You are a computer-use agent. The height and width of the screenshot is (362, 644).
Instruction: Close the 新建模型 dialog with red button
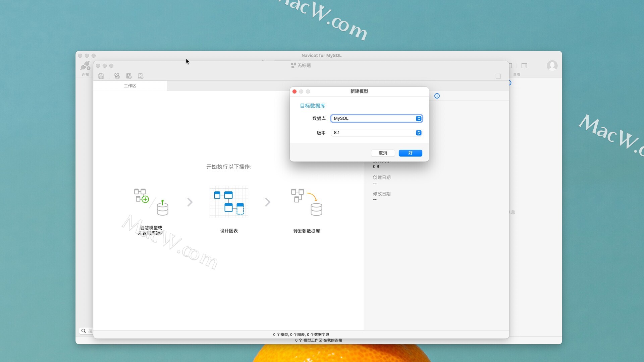tap(294, 92)
